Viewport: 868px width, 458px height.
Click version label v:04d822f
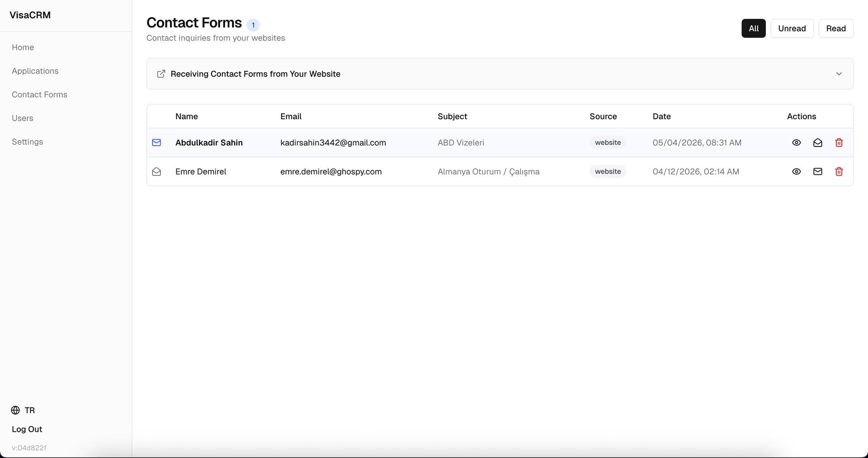click(x=29, y=448)
